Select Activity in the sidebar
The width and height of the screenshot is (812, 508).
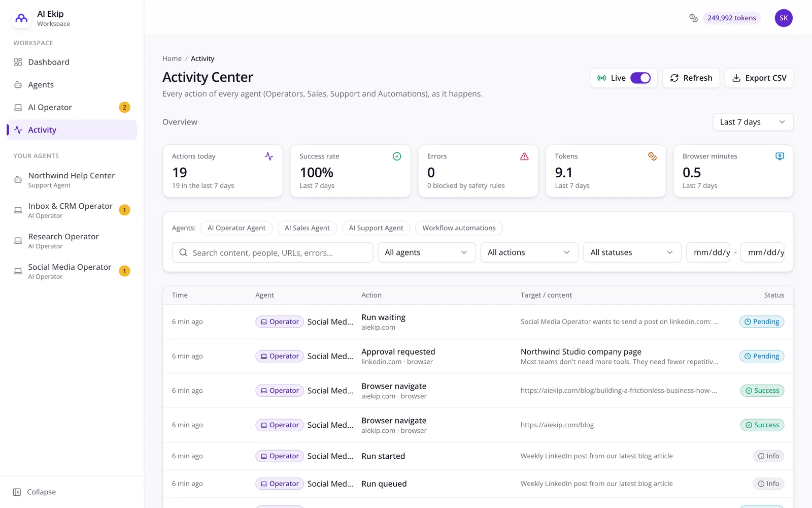tap(72, 130)
